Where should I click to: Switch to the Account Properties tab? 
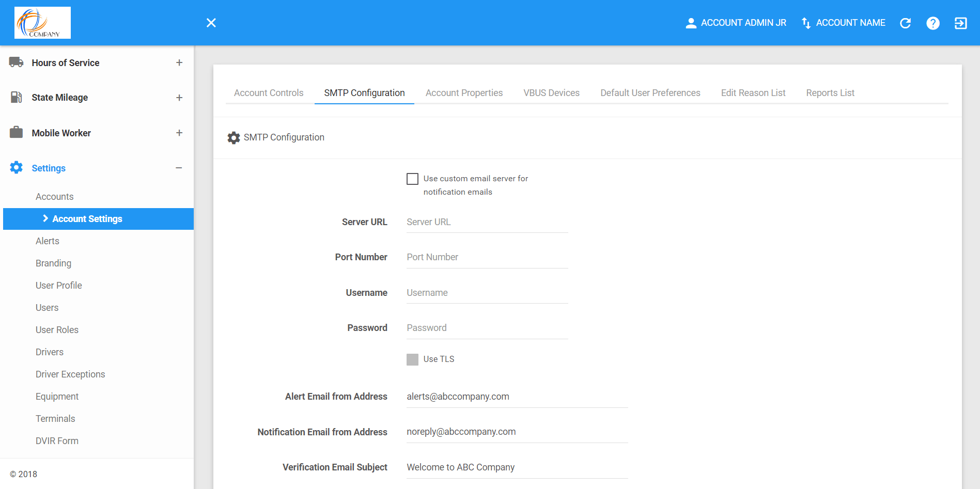pos(464,93)
